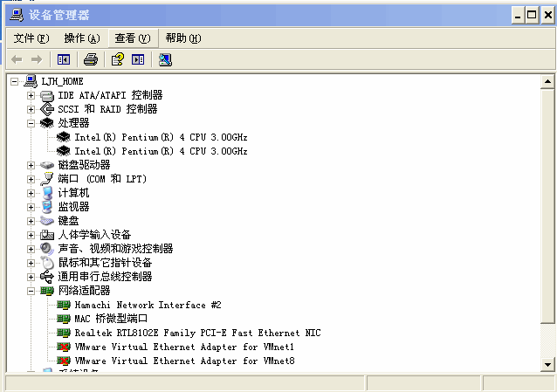Image resolution: width=557 pixels, height=392 pixels.
Task: Click the 人体学输入设备 icon
Action: (47, 235)
